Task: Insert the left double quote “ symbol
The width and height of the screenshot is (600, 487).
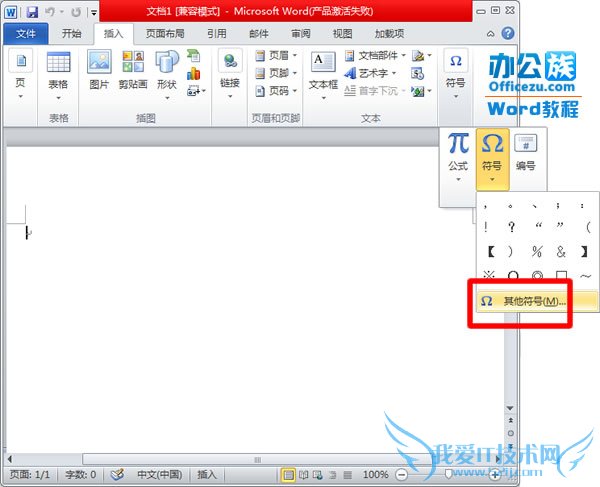Action: [x=538, y=226]
